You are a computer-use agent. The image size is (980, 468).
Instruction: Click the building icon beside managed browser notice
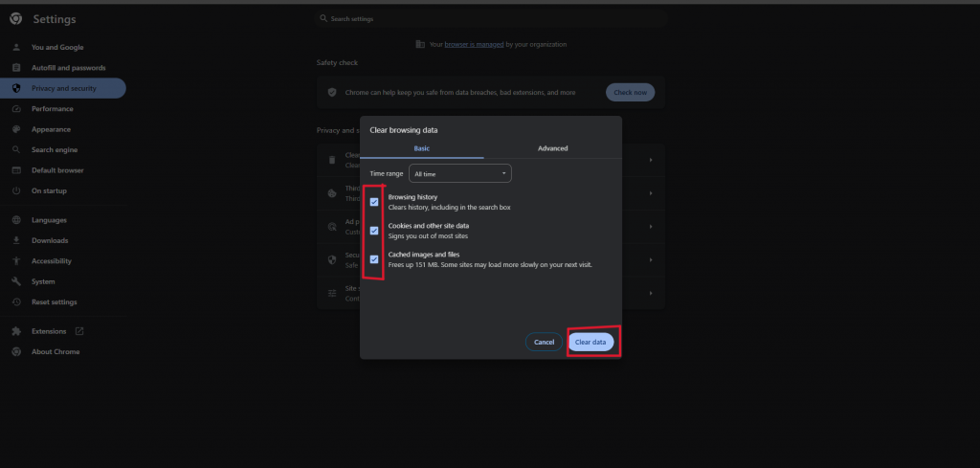tap(420, 44)
